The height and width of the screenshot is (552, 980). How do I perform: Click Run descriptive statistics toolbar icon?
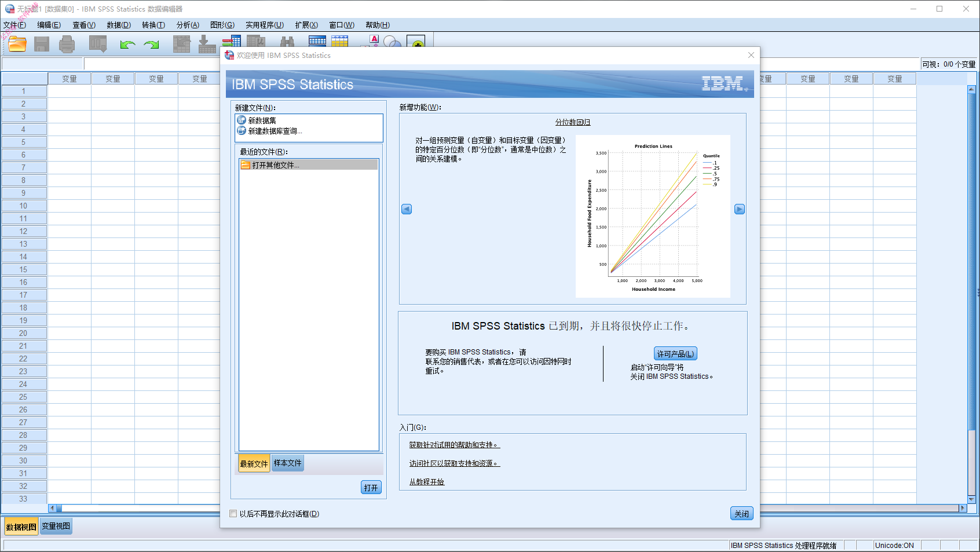[x=255, y=41]
